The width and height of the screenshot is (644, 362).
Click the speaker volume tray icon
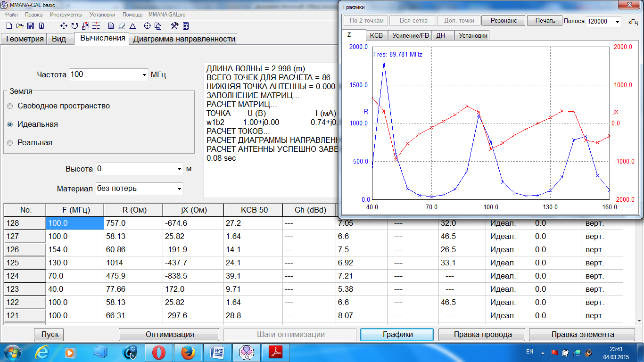pos(588,352)
